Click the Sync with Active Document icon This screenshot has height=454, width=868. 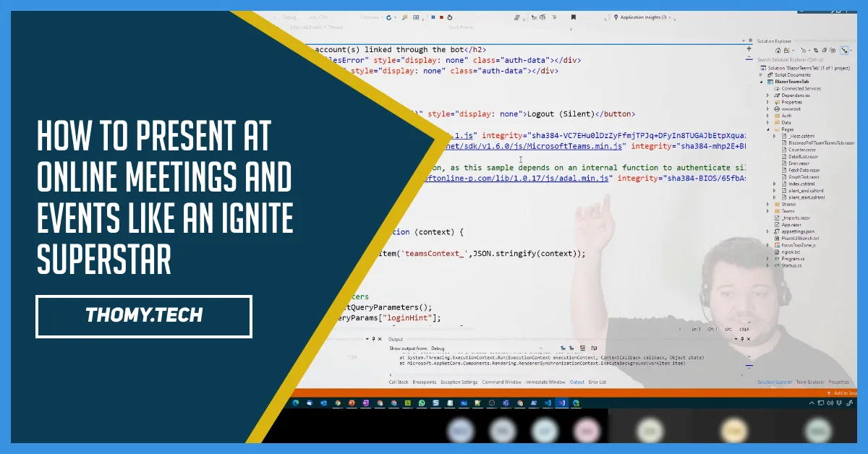(x=816, y=51)
